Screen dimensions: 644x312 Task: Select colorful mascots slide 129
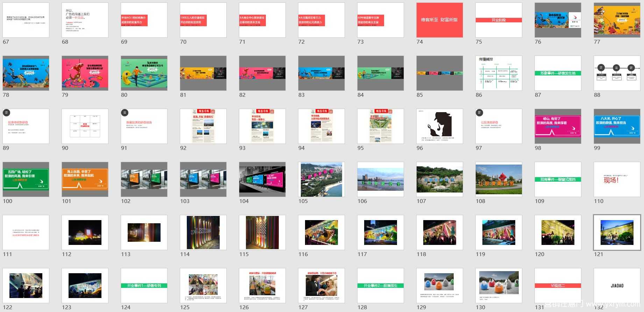440,285
